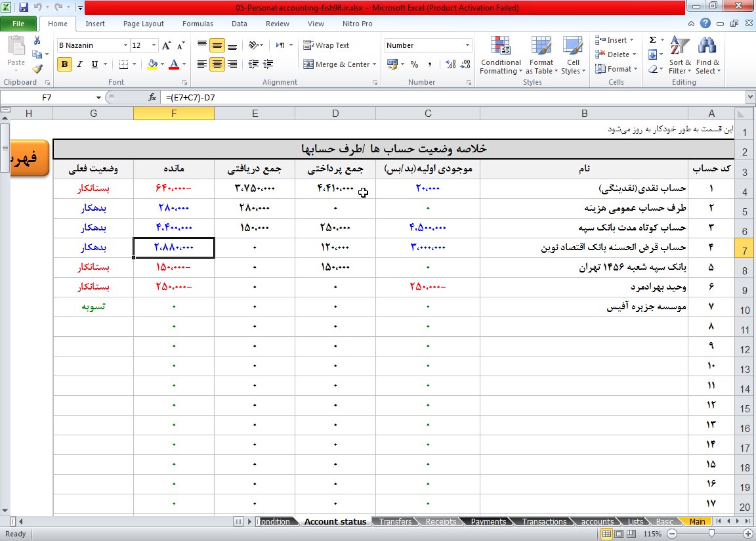This screenshot has height=541, width=756.
Task: Click the formula bar input field
Action: click(453, 97)
